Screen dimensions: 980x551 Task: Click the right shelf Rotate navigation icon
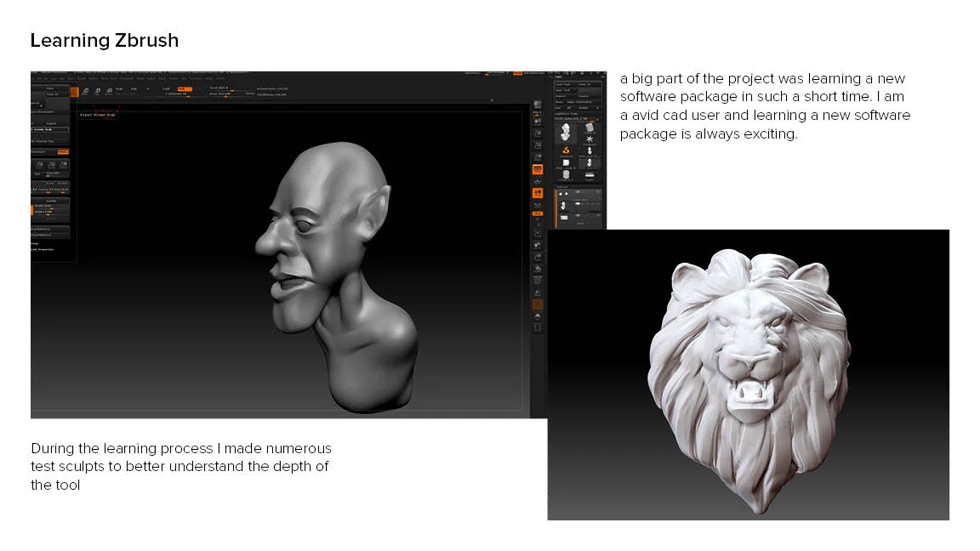[x=538, y=269]
